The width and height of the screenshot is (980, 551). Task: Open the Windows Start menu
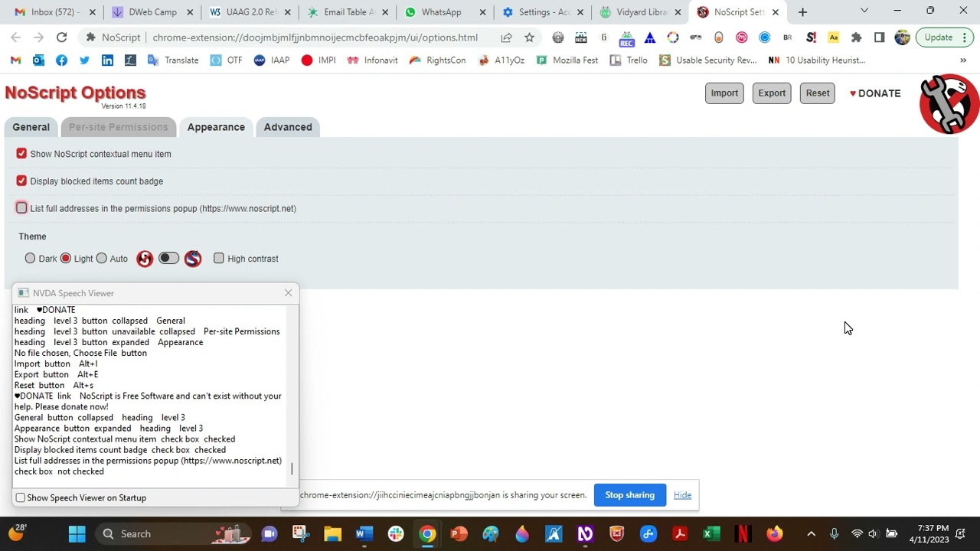(77, 534)
